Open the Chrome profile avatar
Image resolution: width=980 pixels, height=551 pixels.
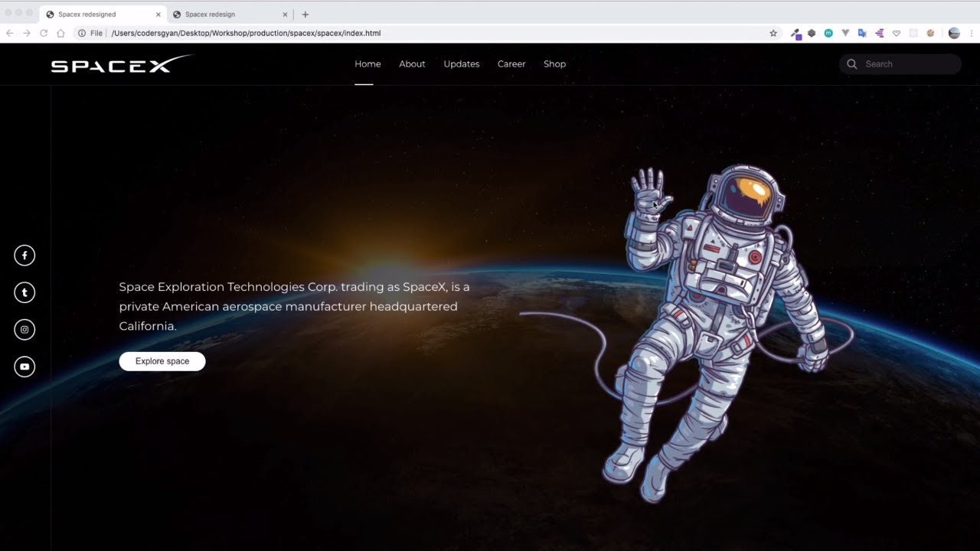point(954,34)
